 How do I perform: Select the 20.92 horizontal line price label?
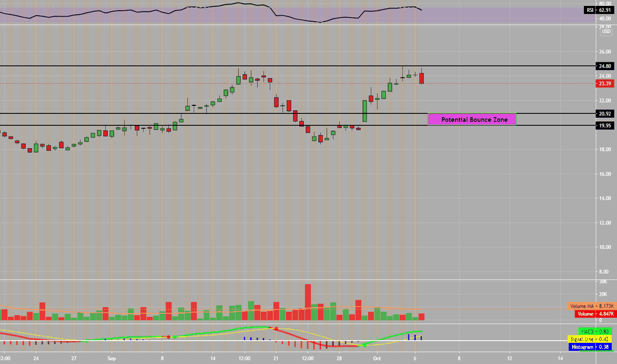coord(604,114)
